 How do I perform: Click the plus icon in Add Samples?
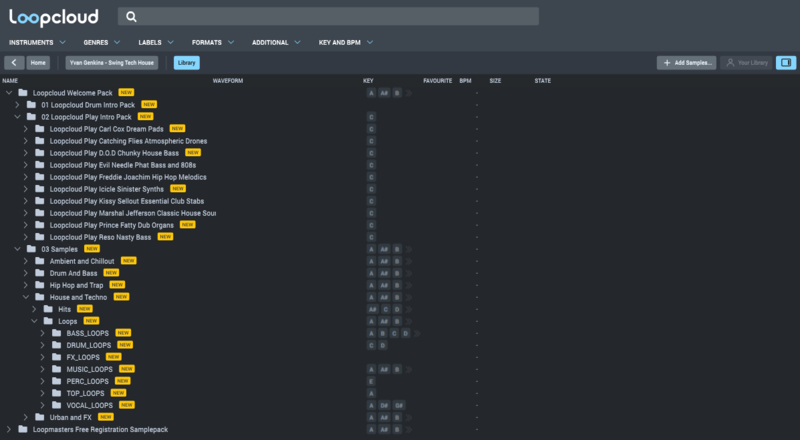tap(667, 63)
